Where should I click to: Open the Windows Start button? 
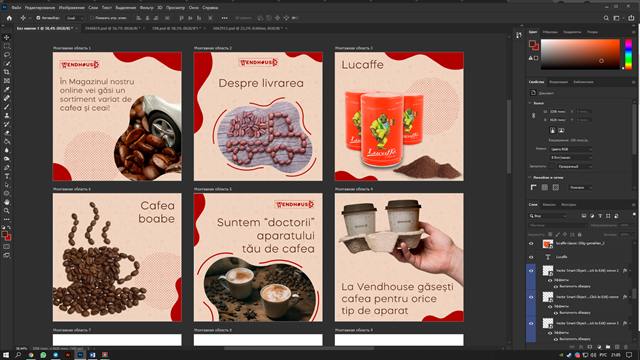[x=6, y=355]
